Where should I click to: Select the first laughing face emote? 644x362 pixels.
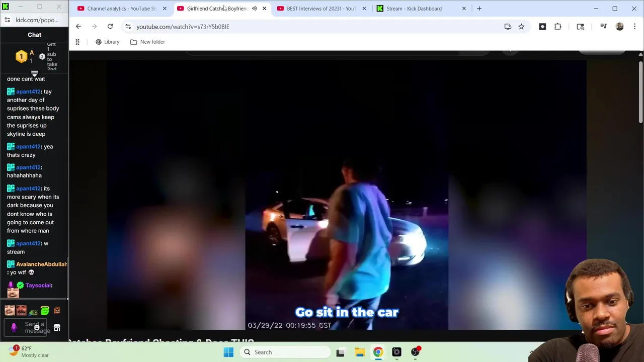click(10, 311)
